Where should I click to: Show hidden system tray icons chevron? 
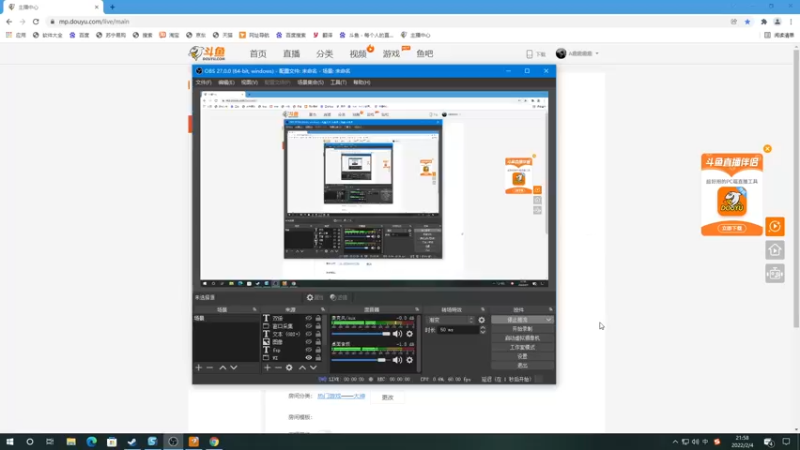[x=675, y=442]
